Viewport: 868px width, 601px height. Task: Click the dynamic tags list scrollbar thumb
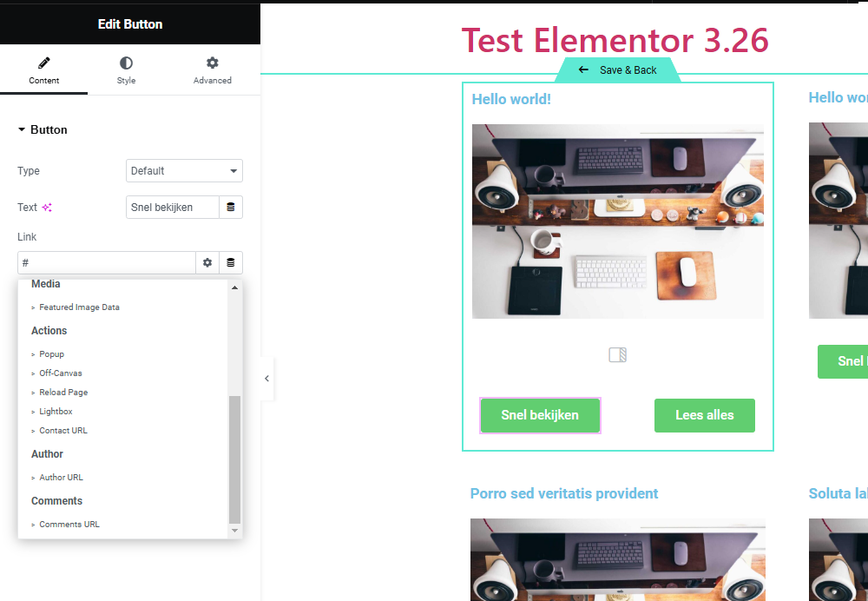pyautogui.click(x=234, y=459)
